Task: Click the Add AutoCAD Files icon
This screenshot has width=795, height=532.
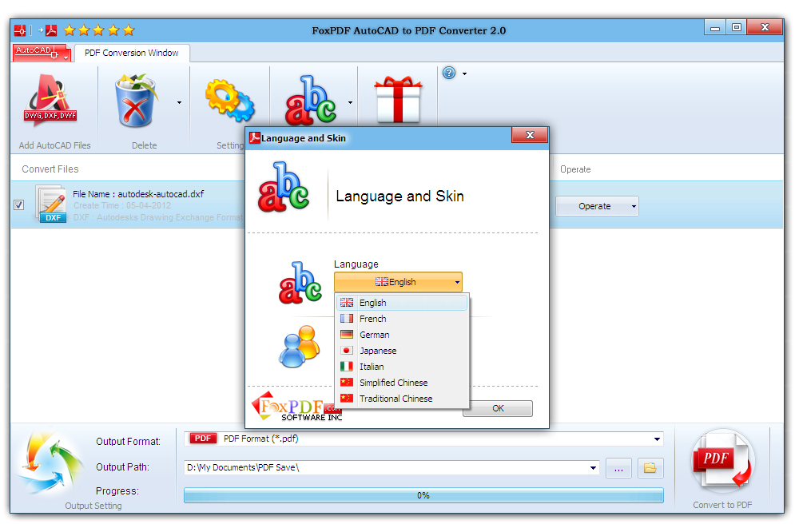Action: coord(50,101)
